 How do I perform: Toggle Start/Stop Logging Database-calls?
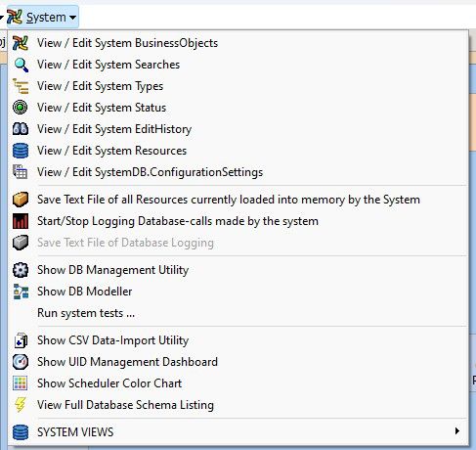(x=238, y=221)
